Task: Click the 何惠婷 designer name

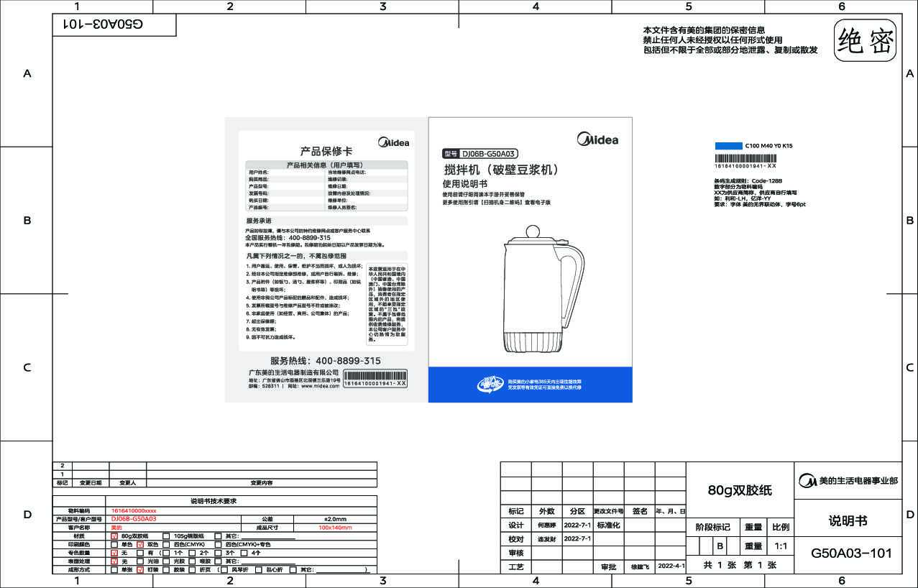Action: click(547, 525)
